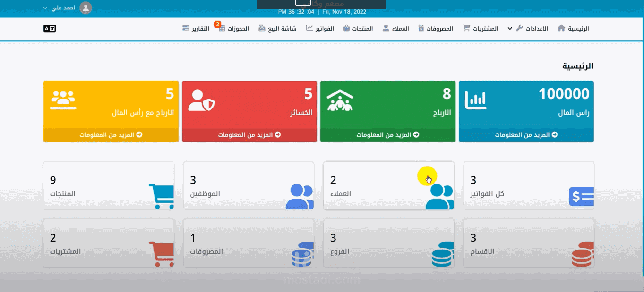Click the user shield icon on الخسائر card
Screen dimensions: 644x292
click(x=202, y=100)
